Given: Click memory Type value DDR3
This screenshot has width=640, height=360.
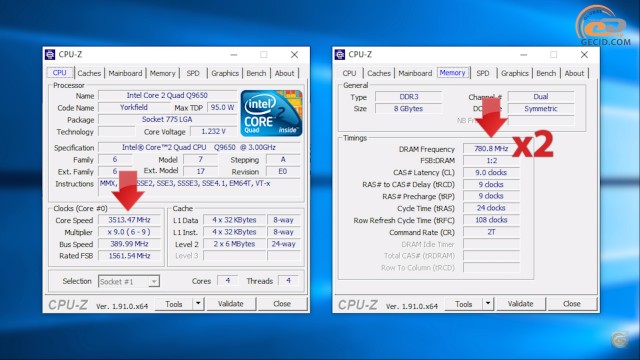Looking at the screenshot, I should pyautogui.click(x=409, y=97).
